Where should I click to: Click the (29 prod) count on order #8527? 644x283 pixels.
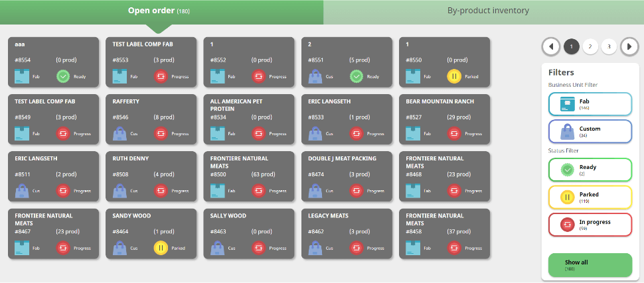tap(459, 117)
